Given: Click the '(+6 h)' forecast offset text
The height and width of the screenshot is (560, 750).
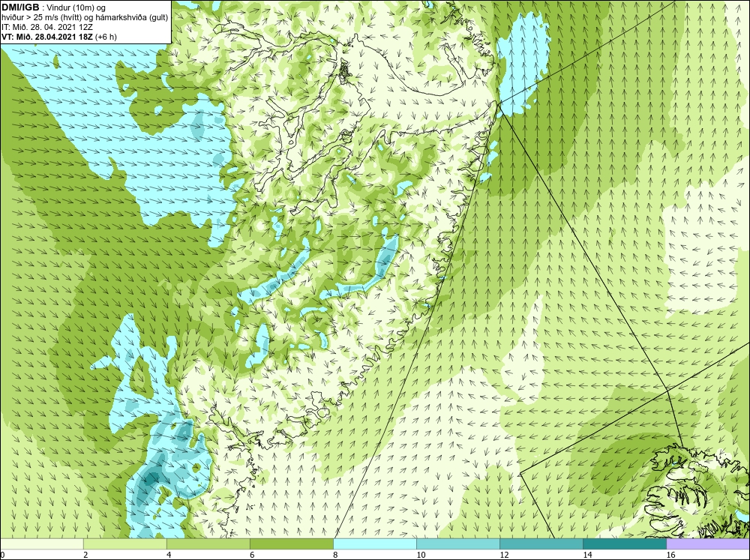Looking at the screenshot, I should click(x=106, y=37).
